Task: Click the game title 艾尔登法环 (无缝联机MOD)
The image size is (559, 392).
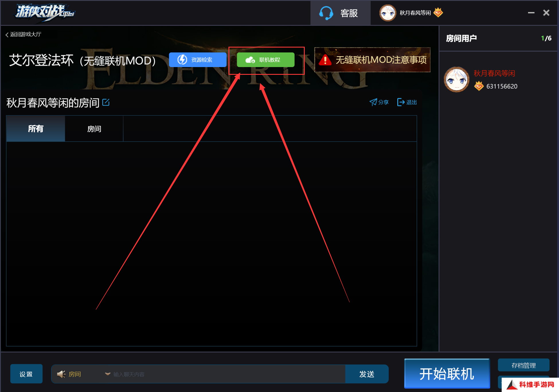Action: (x=83, y=60)
